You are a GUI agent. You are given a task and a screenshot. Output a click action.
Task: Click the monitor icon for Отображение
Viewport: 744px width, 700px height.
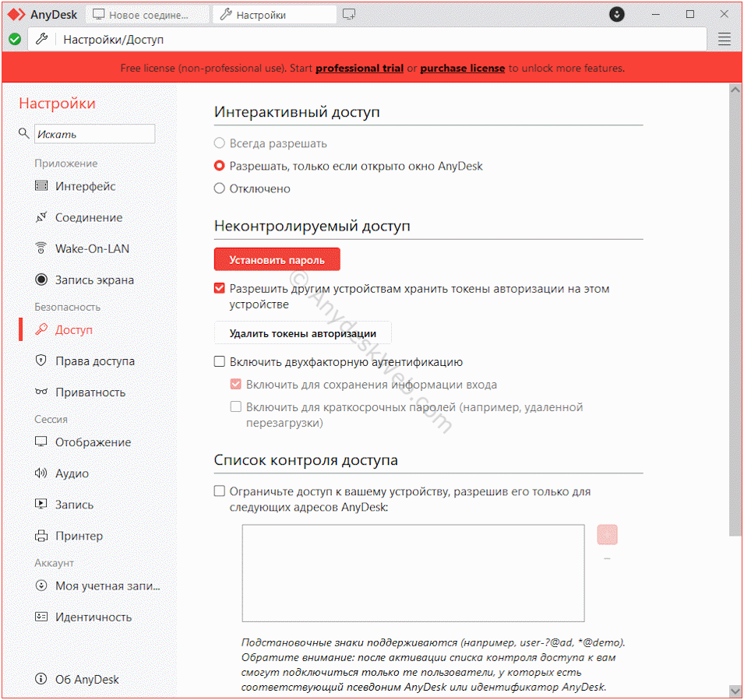[x=41, y=441]
